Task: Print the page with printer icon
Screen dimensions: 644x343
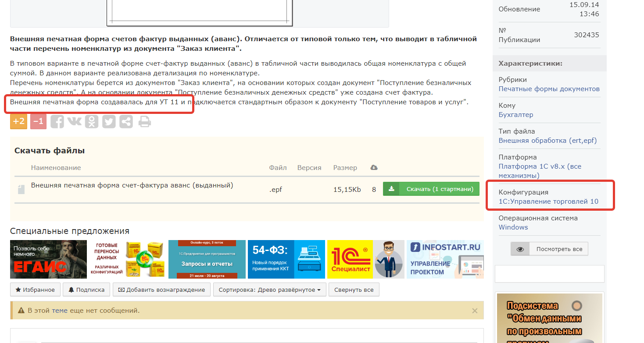Action: [144, 121]
